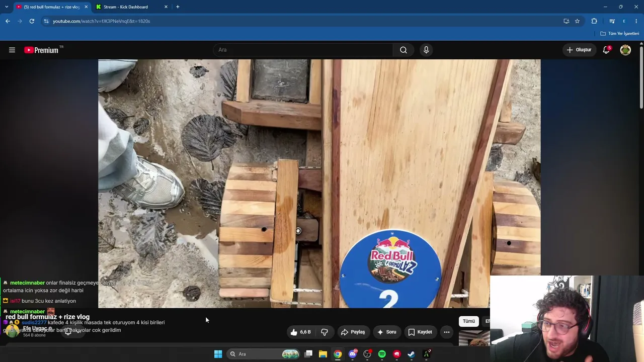Start voice search with the microphone icon
The width and height of the screenshot is (644, 362).
426,50
